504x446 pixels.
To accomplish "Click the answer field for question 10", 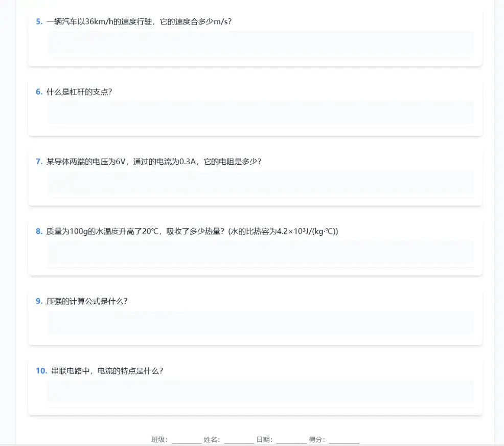I will point(260,392).
